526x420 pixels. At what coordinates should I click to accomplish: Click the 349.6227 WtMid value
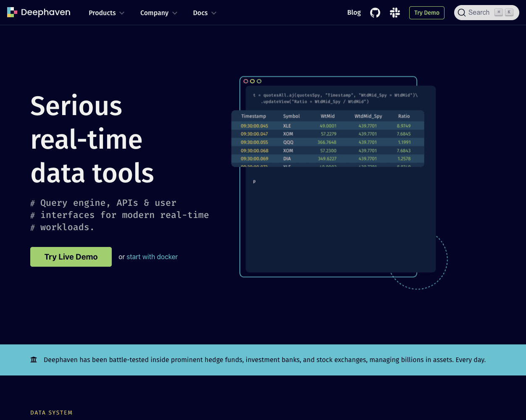click(327, 159)
